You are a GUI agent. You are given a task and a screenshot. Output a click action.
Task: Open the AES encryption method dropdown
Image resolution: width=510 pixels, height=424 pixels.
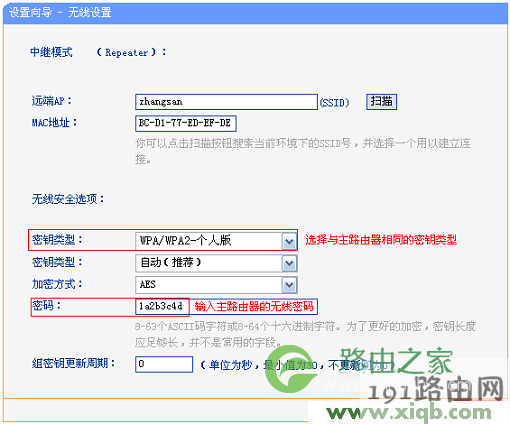point(216,285)
